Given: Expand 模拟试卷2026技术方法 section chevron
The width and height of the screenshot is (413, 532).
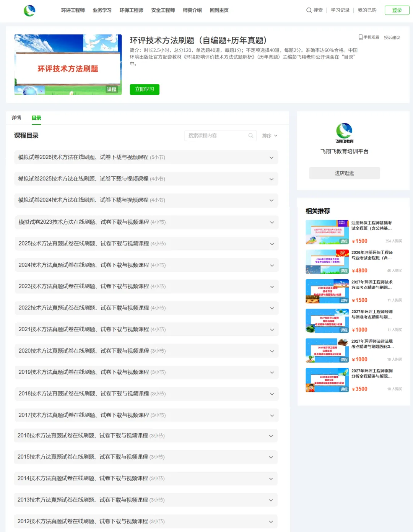Looking at the screenshot, I should [272, 158].
